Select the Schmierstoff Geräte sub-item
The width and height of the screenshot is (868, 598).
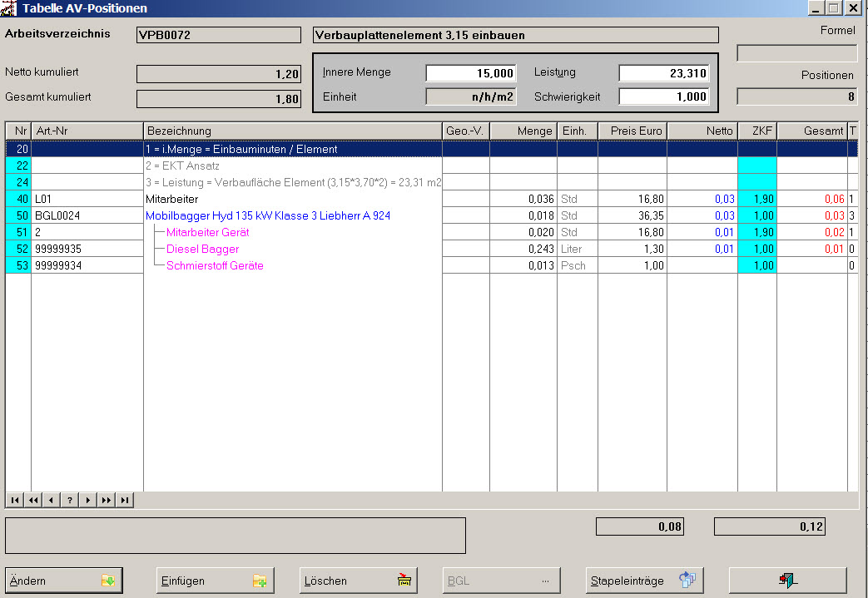click(216, 266)
